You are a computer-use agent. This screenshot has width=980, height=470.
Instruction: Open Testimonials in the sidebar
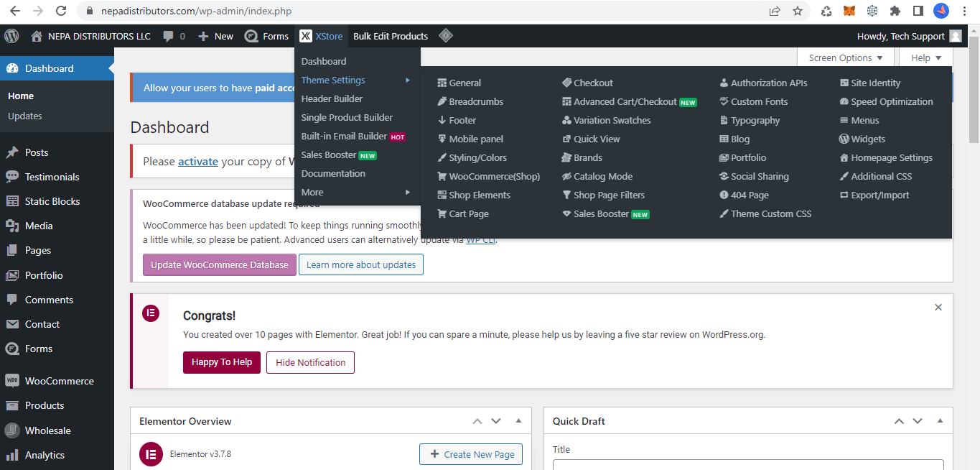[52, 177]
